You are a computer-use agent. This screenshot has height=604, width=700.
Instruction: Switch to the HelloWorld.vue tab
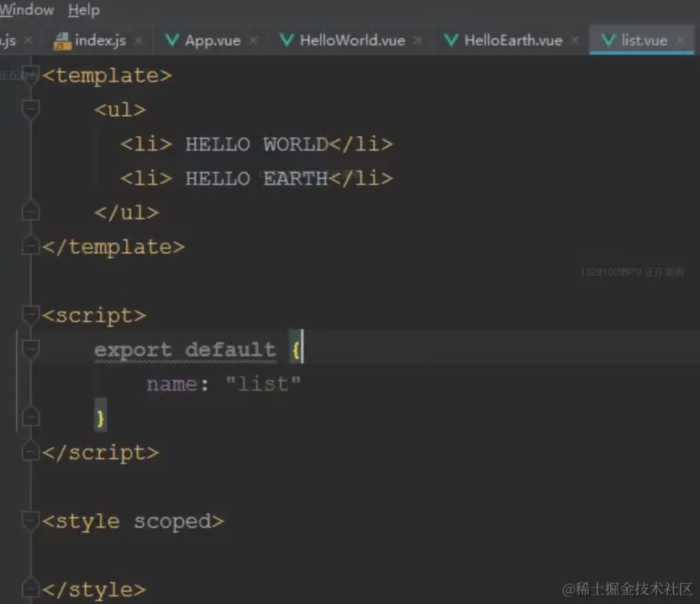click(353, 40)
